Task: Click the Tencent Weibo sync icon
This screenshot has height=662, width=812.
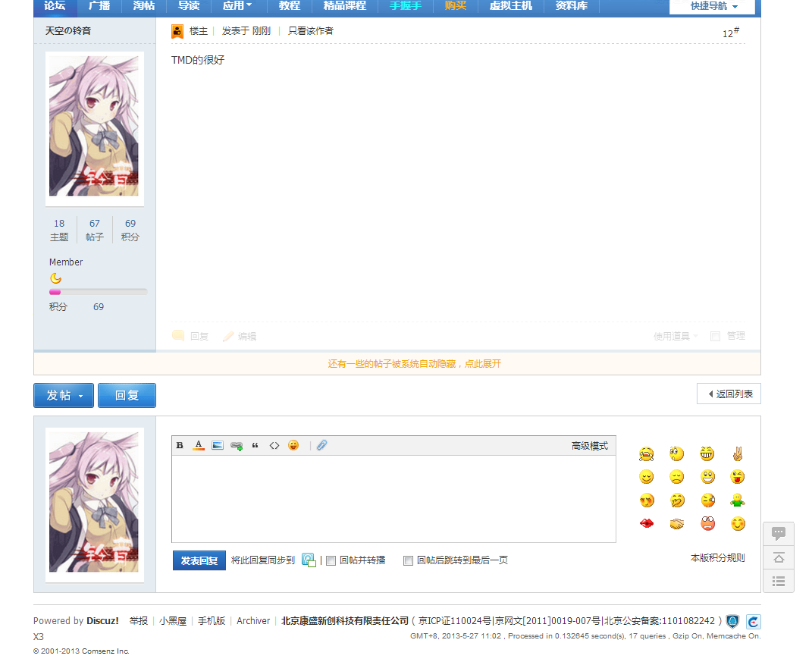Action: tap(309, 560)
